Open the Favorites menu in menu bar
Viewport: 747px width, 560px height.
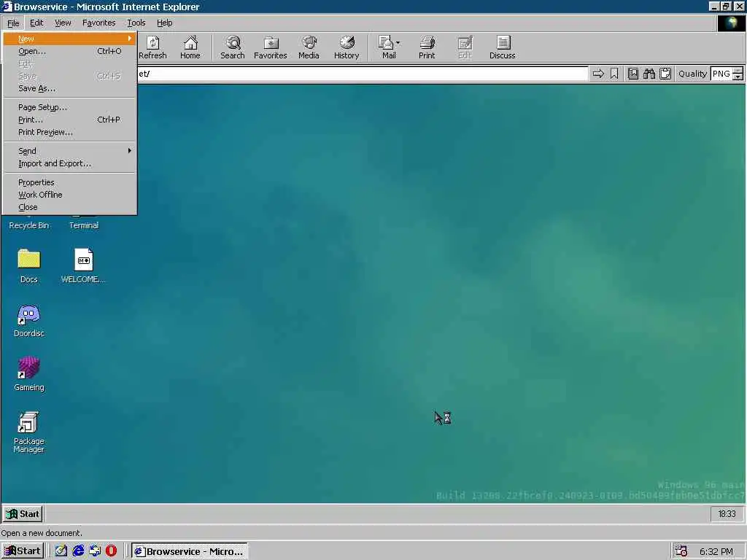pyautogui.click(x=98, y=23)
